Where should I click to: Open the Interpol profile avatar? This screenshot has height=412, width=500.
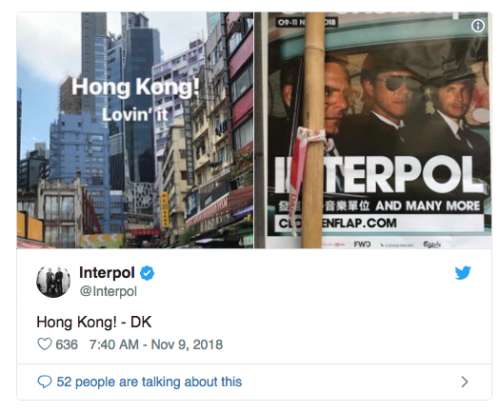click(53, 282)
